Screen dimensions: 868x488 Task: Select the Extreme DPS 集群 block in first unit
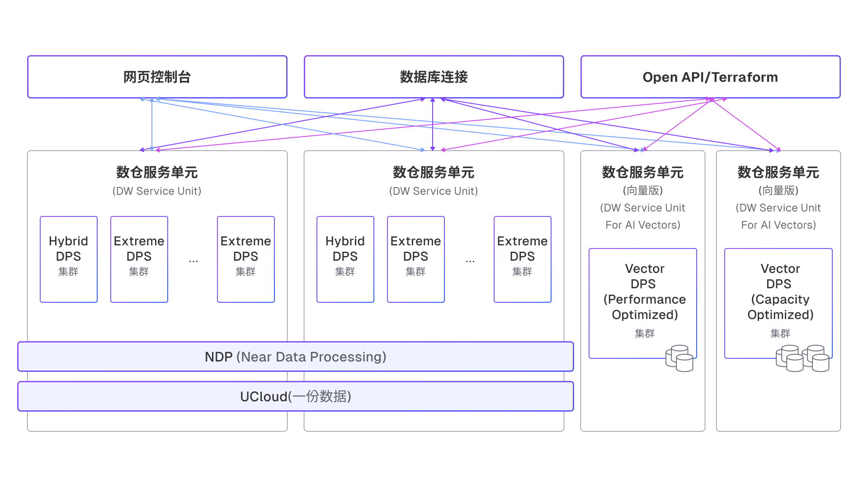pos(139,259)
